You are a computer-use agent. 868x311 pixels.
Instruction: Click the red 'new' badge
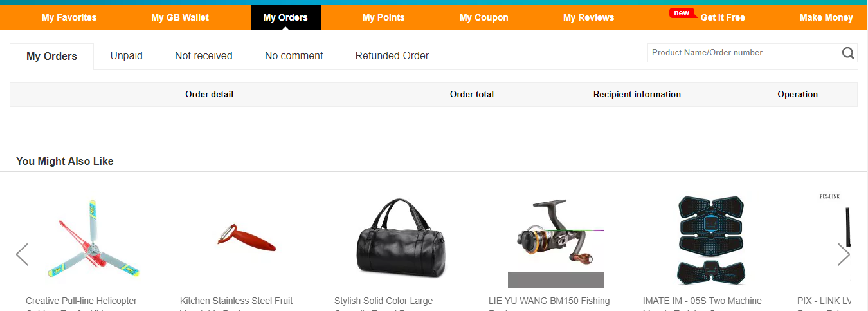pyautogui.click(x=682, y=13)
